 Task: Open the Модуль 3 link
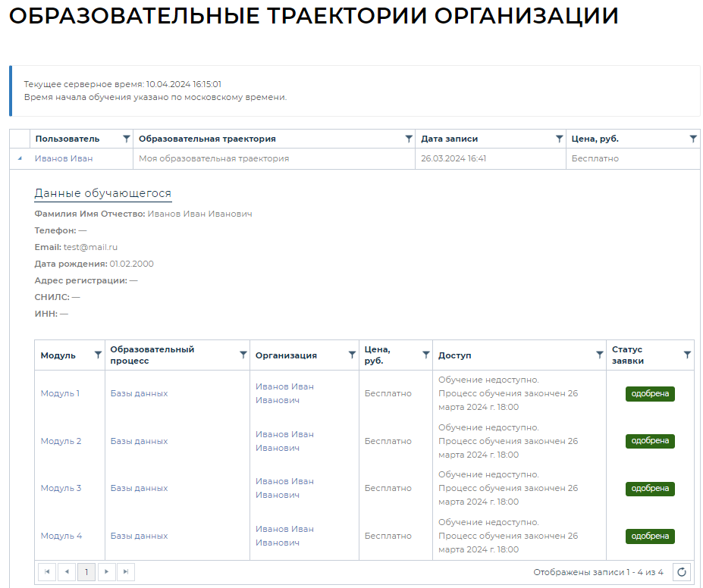61,488
